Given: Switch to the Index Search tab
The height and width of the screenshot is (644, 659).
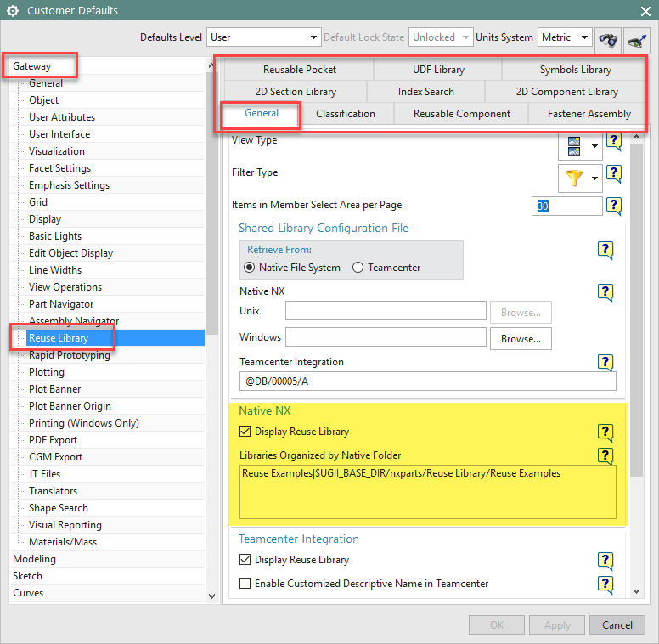Looking at the screenshot, I should (425, 91).
